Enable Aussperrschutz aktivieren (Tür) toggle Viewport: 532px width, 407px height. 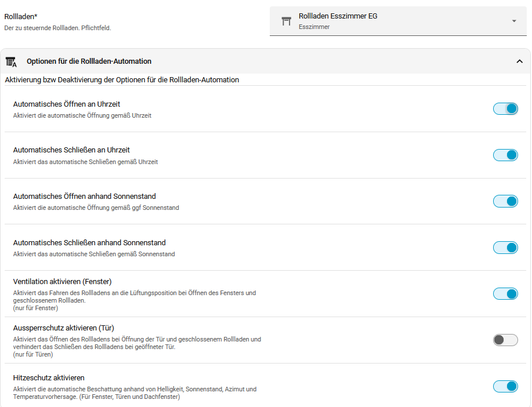pyautogui.click(x=505, y=340)
